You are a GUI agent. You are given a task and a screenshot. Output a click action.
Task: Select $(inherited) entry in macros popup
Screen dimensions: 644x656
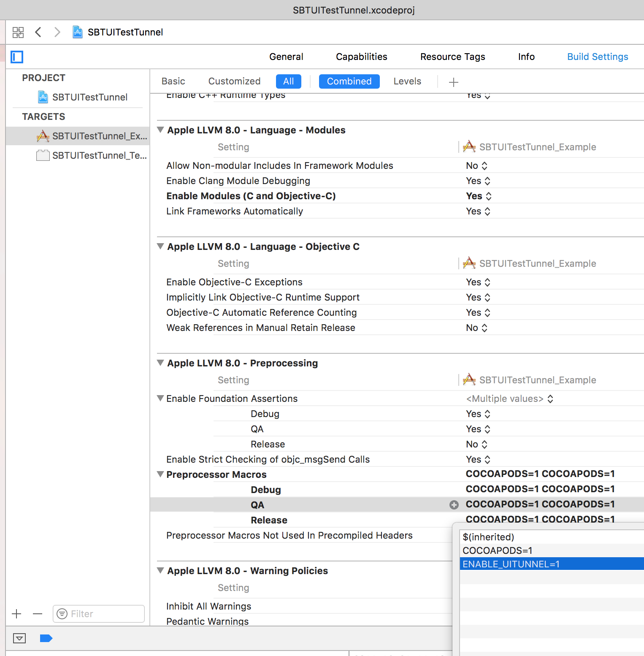point(552,537)
